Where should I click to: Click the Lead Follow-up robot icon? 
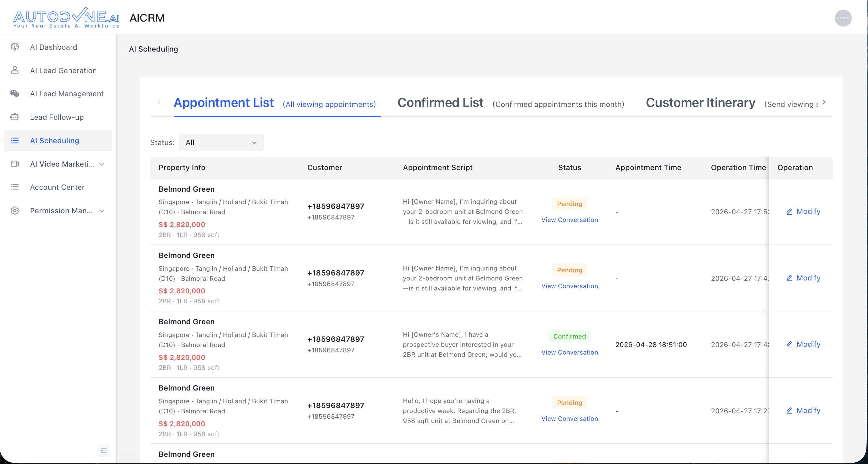coord(15,117)
